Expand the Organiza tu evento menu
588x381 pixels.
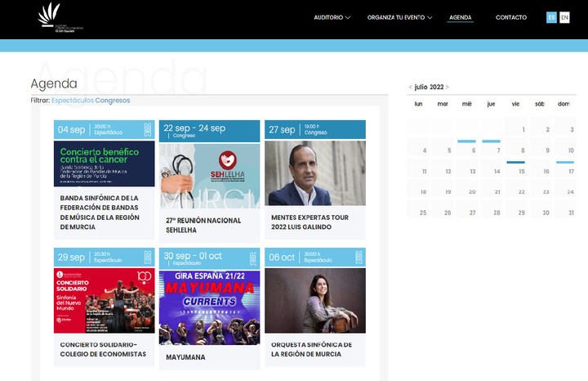point(399,17)
